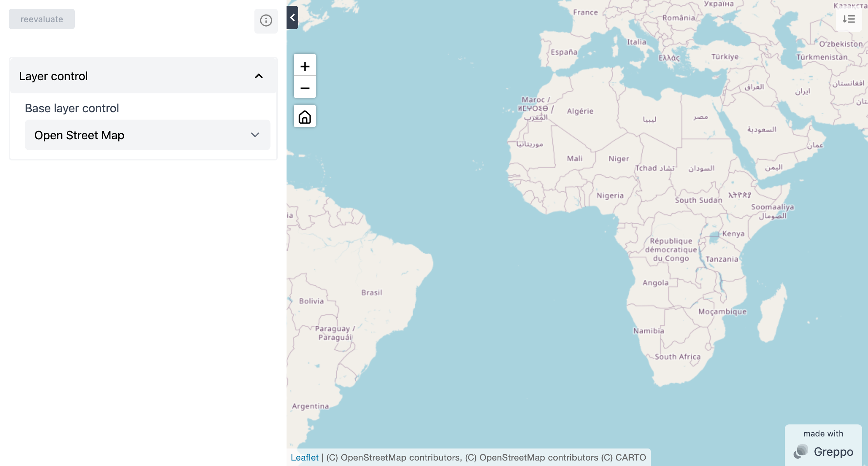
Task: Zoom in using the plus button
Action: pyautogui.click(x=305, y=66)
